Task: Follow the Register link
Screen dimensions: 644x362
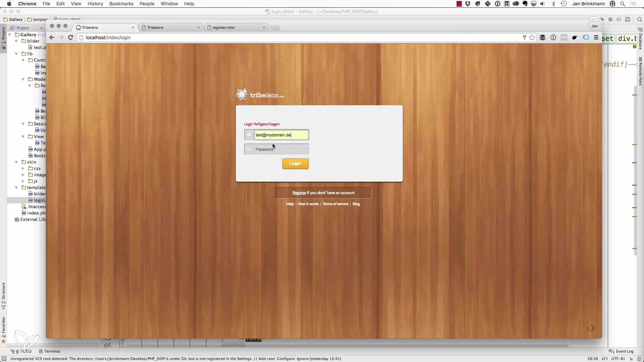Action: (x=299, y=193)
